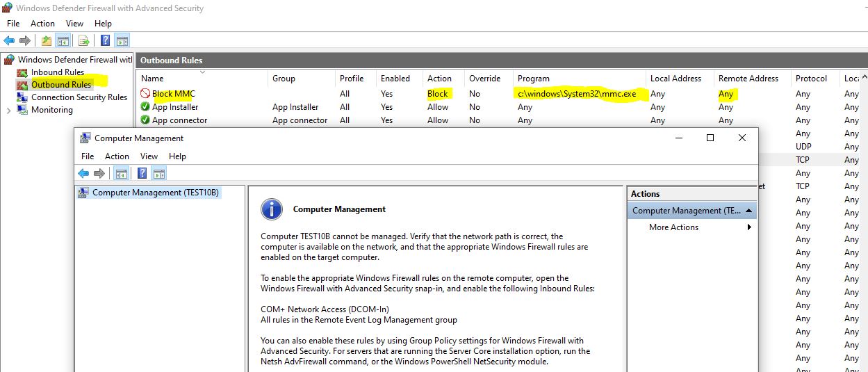This screenshot has width=868, height=372.
Task: Open Action menu in Computer Management
Action: (117, 156)
